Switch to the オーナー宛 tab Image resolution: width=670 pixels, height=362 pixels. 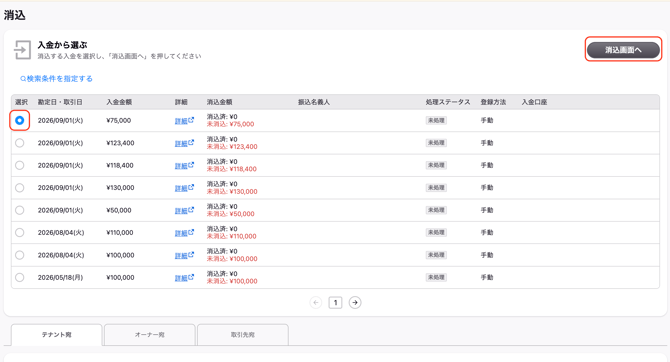150,335
